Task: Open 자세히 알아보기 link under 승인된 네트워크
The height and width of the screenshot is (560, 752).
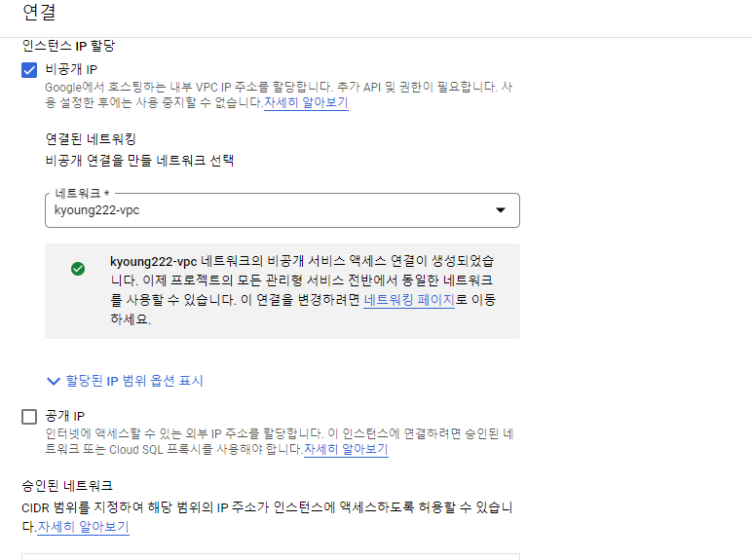Action: pyautogui.click(x=83, y=527)
